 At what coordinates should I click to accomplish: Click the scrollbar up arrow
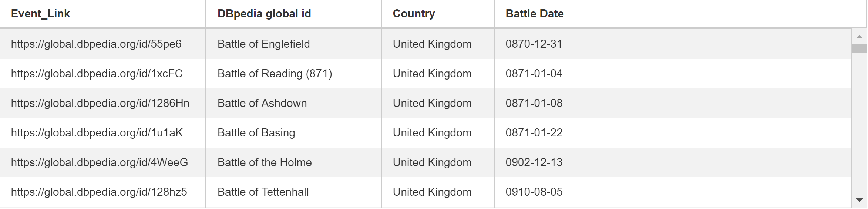click(x=859, y=37)
